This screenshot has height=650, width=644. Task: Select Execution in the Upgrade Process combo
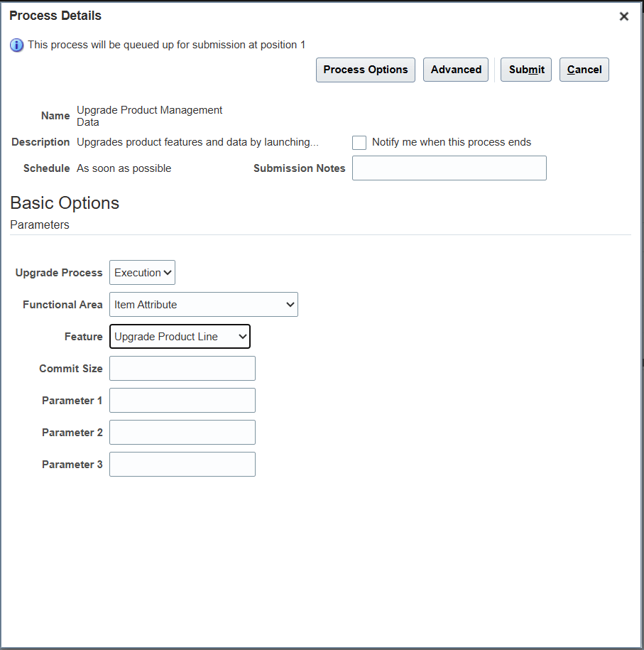click(142, 272)
